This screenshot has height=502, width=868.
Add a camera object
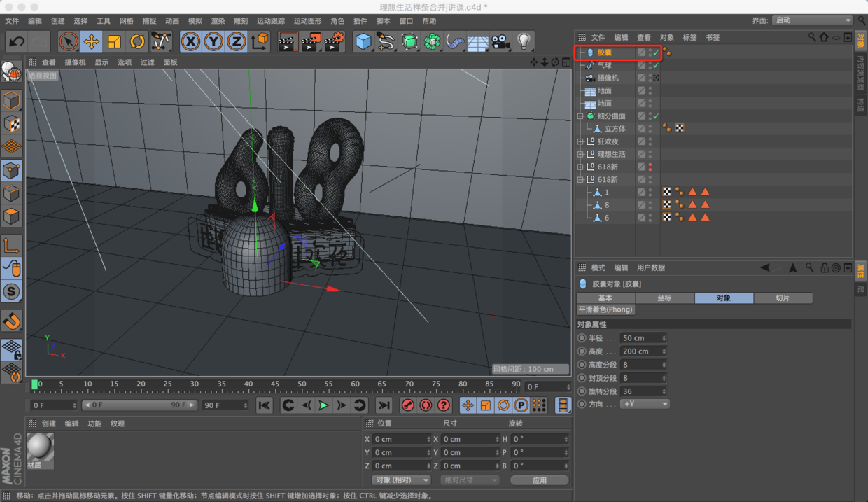[x=500, y=41]
